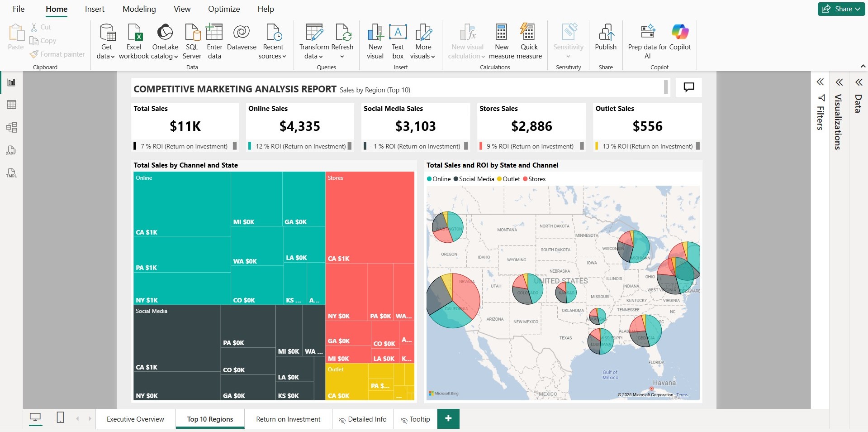
Task: Open the Modeling ribbon tab
Action: point(139,9)
